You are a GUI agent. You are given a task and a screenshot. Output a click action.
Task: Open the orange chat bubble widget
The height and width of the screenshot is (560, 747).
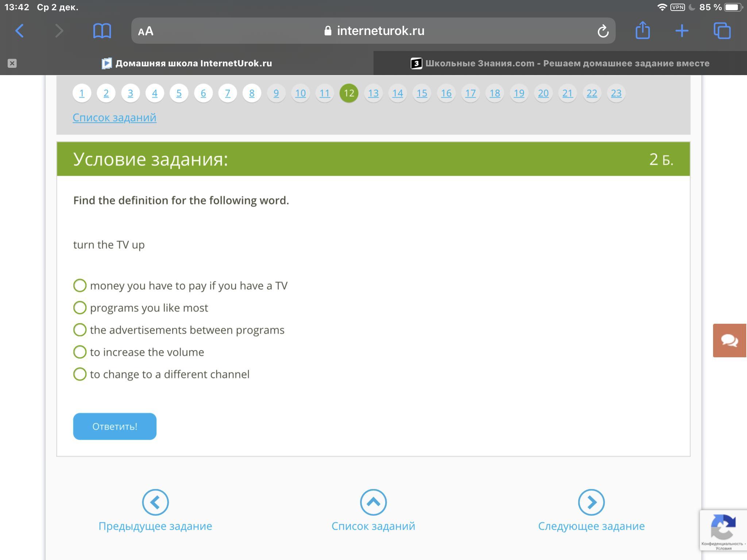(x=729, y=341)
